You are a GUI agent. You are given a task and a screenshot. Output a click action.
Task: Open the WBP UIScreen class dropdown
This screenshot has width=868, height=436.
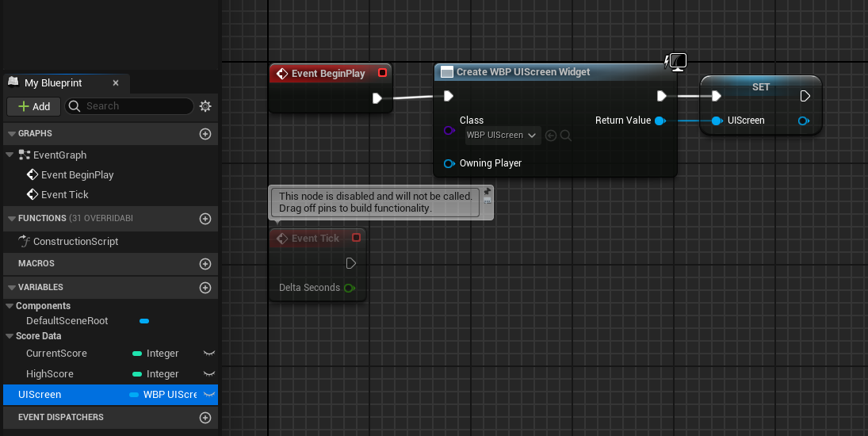[x=503, y=136]
